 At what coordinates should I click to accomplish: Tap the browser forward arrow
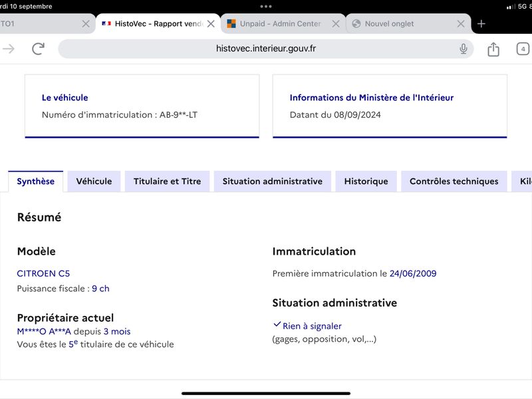9,49
